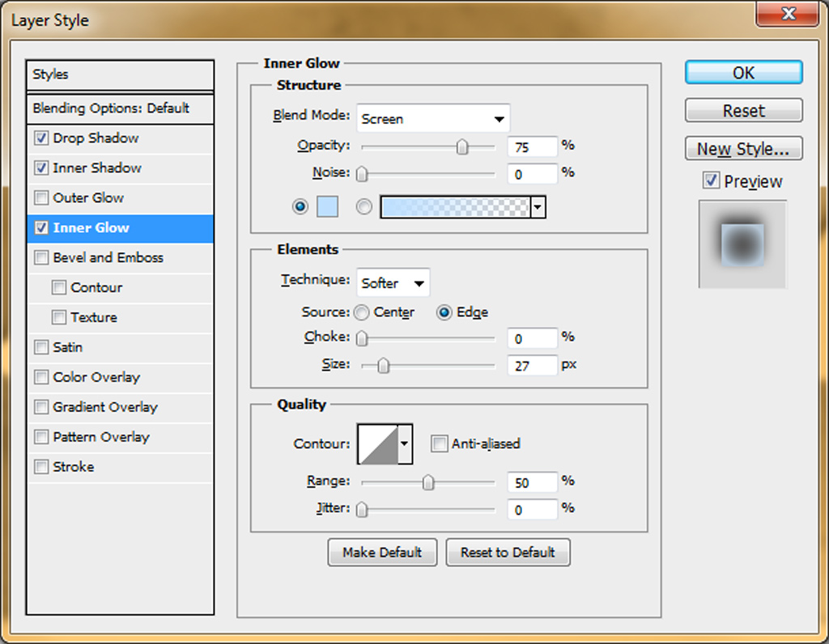Select the Inner Shadow label

coord(97,168)
